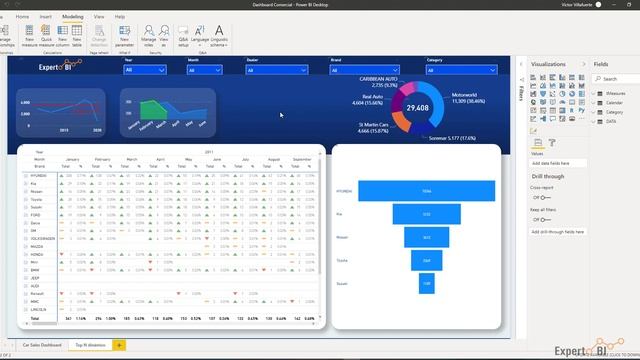The width and height of the screenshot is (640, 360).
Task: Click the matrix horizontal scrollbar
Action: [x=44, y=324]
